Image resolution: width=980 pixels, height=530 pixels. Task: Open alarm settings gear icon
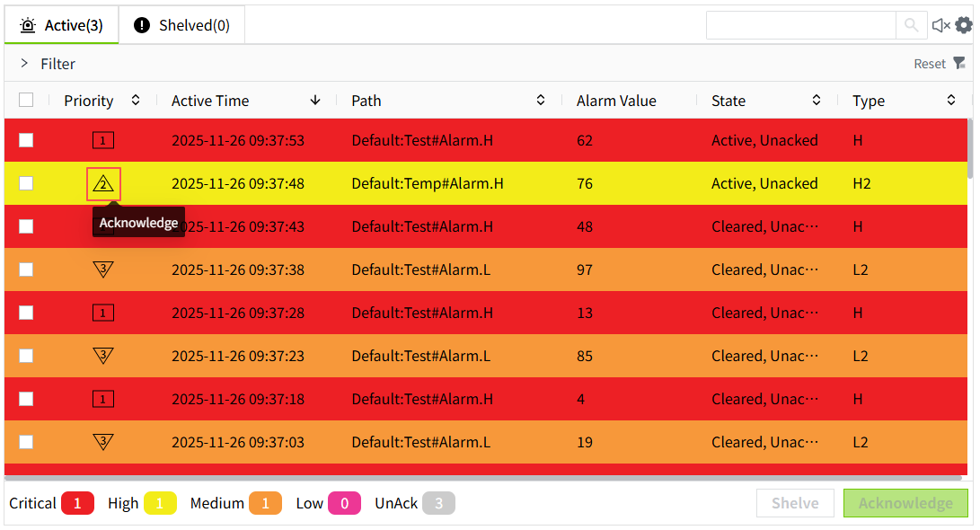pos(964,25)
